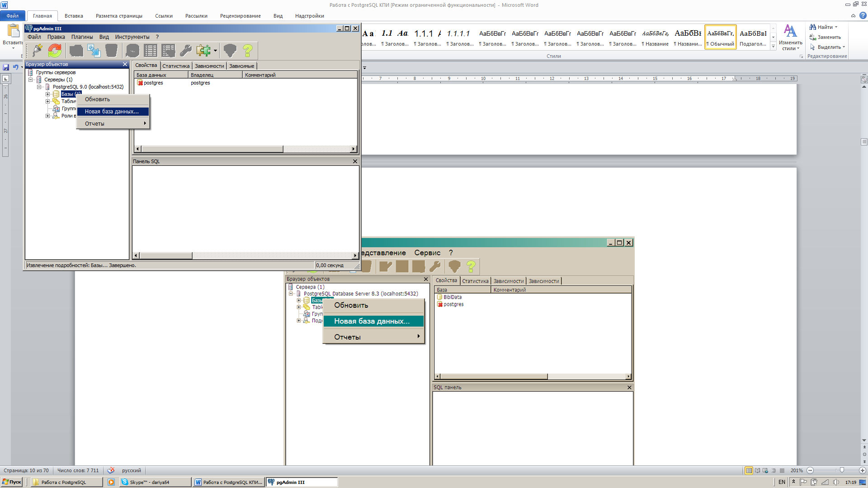Image resolution: width=868 pixels, height=488 pixels.
Task: Collapse the Серверы (1) tree node
Action: (x=31, y=80)
